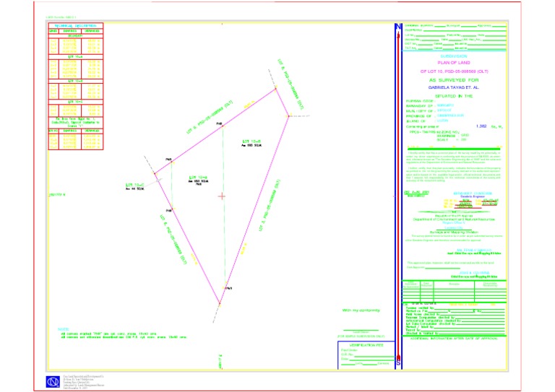Select the LOT 10-C label outside the boundary
The width and height of the screenshot is (555, 392).
135,186
